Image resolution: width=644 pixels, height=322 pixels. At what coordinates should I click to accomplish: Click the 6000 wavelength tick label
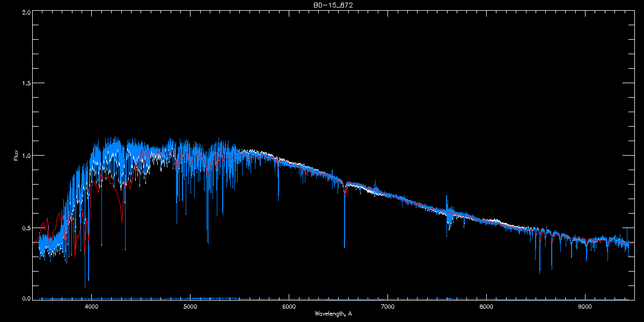coord(289,306)
